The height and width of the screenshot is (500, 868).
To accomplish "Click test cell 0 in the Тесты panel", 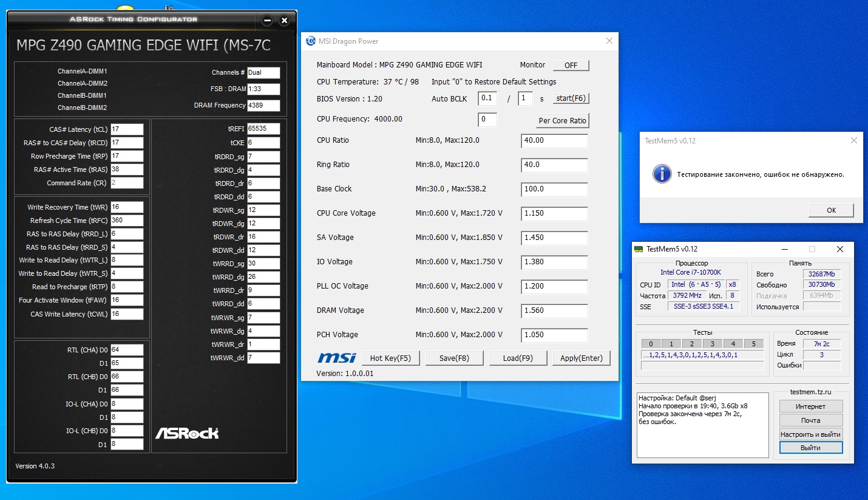I will pyautogui.click(x=651, y=344).
